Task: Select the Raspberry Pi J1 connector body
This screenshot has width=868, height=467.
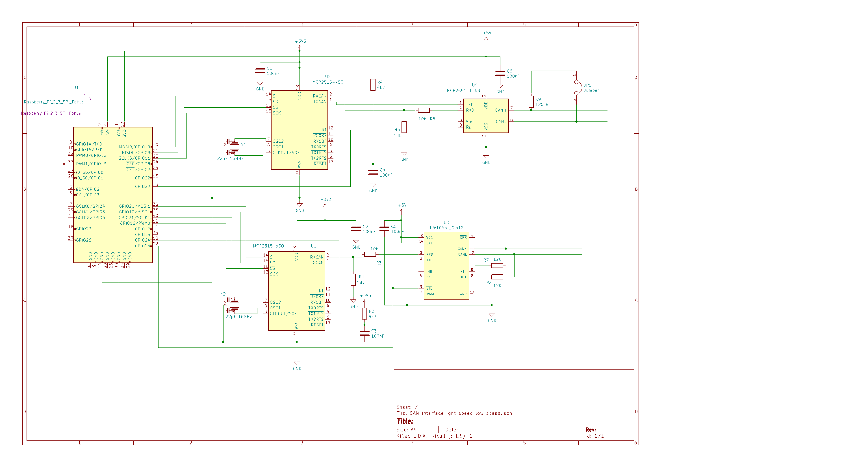Action: 113,195
